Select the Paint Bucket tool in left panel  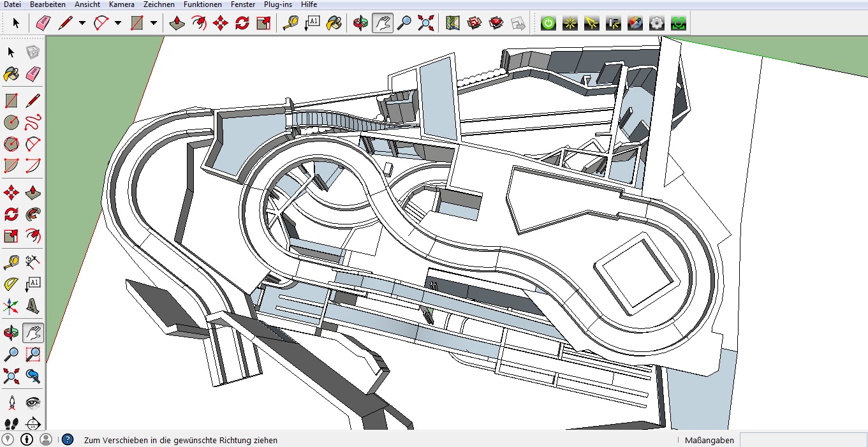click(11, 74)
